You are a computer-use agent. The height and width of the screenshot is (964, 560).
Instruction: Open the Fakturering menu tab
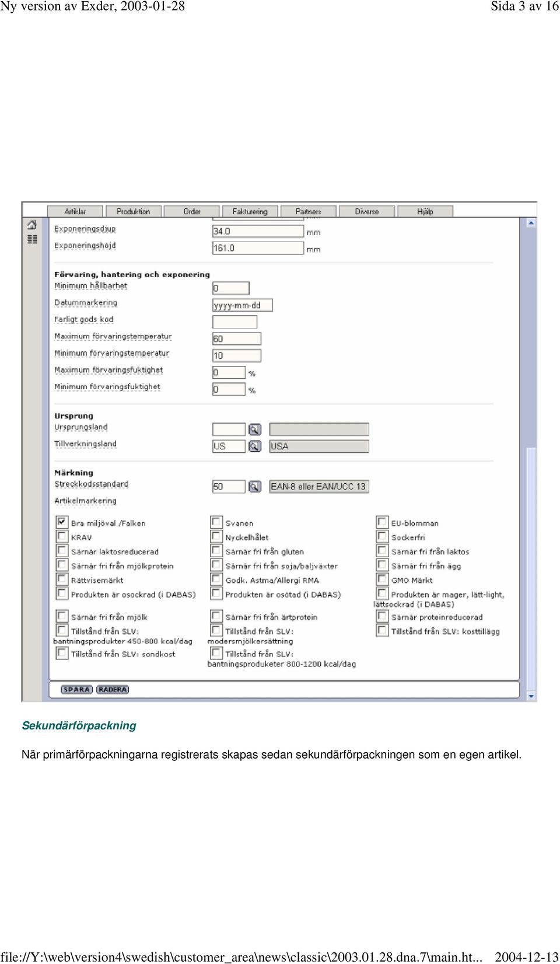250,211
